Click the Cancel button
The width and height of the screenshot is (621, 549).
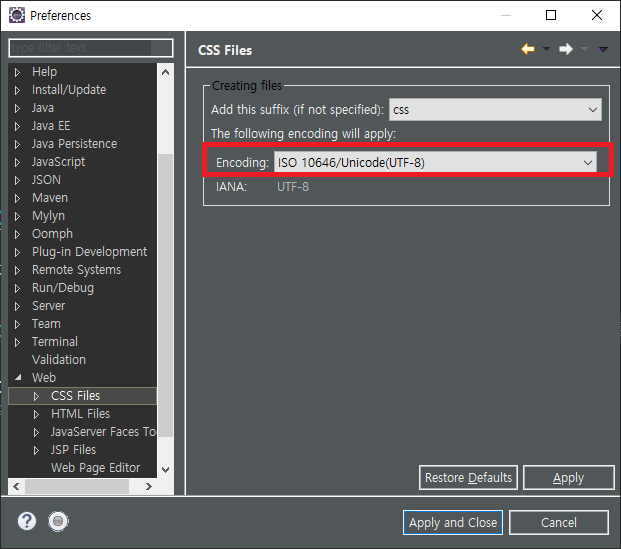click(x=559, y=522)
